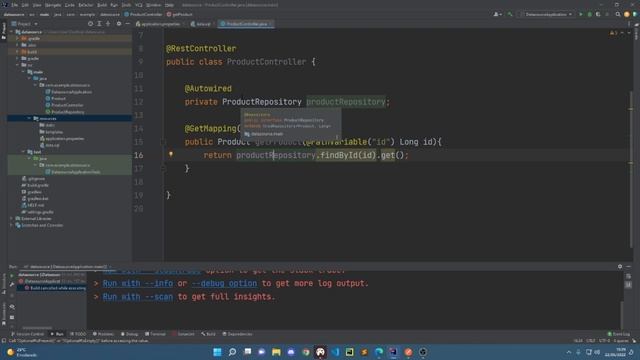
Task: Click the yellow intention lightbulb on line 16
Action: click(171, 154)
